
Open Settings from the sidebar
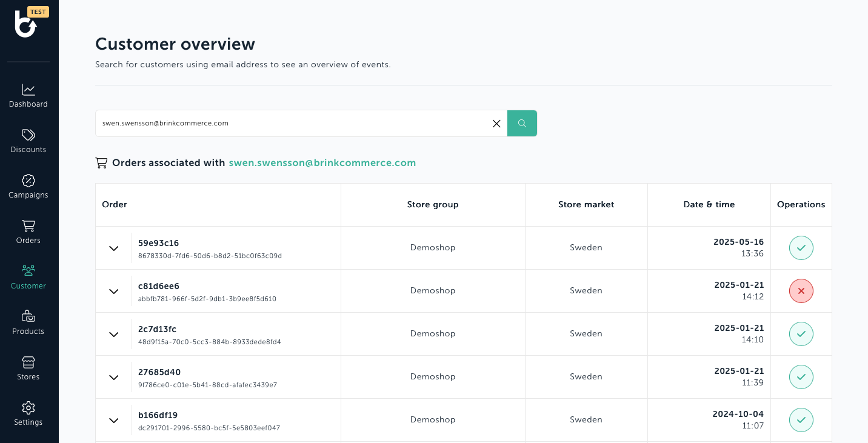[x=28, y=414]
